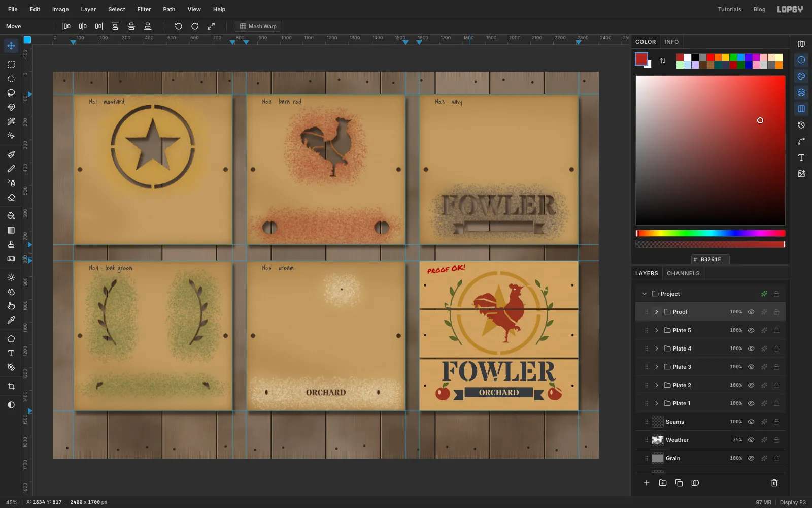Open the Tutorials link
Screen dimensions: 812x508
coord(729,9)
